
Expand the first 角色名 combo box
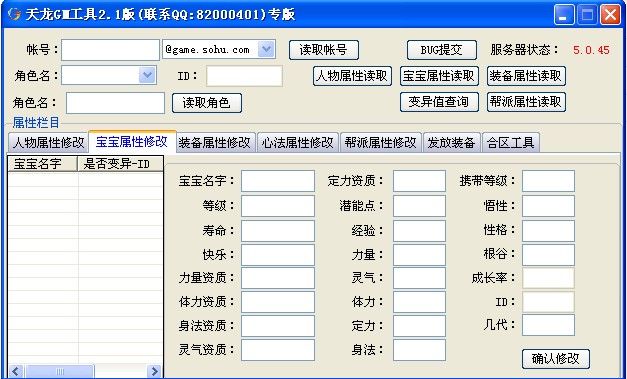[x=147, y=75]
